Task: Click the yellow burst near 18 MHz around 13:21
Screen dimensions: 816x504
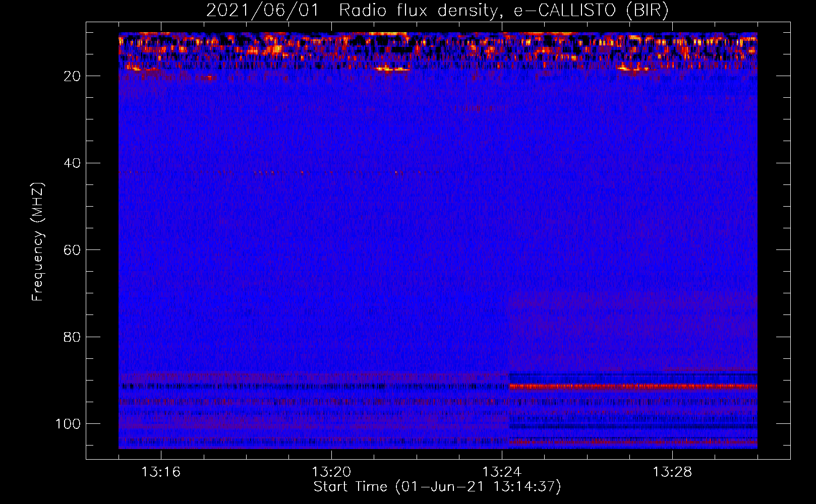Action: tap(391, 69)
